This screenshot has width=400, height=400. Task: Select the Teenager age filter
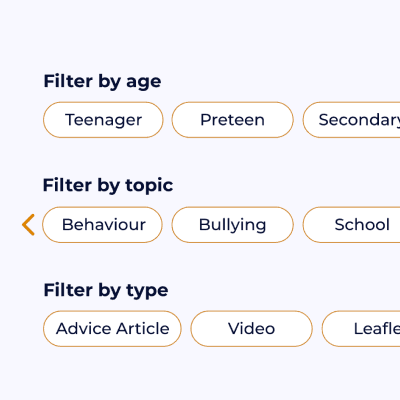[x=103, y=120]
